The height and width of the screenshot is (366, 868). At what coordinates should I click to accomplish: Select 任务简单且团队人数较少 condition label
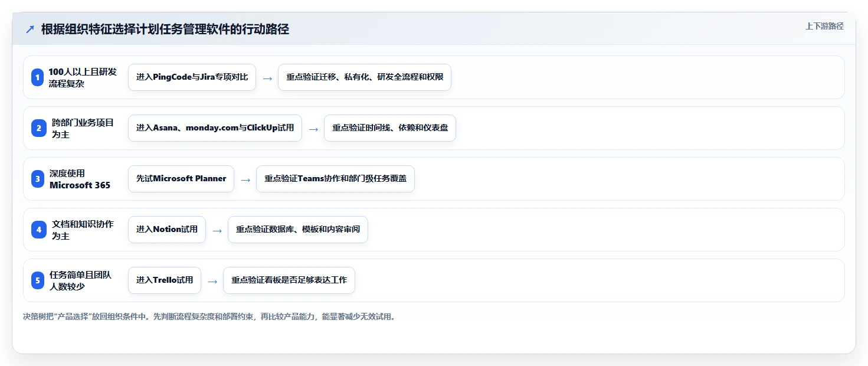tap(80, 280)
